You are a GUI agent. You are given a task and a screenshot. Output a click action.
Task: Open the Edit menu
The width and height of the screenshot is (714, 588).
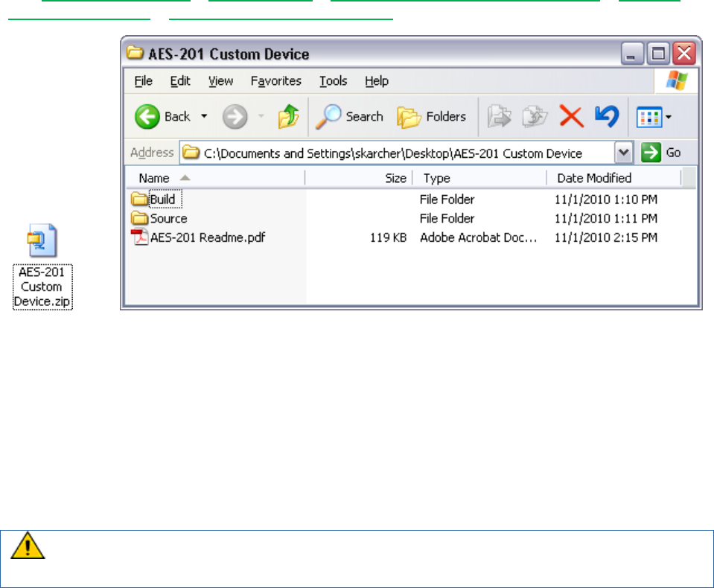pos(180,81)
